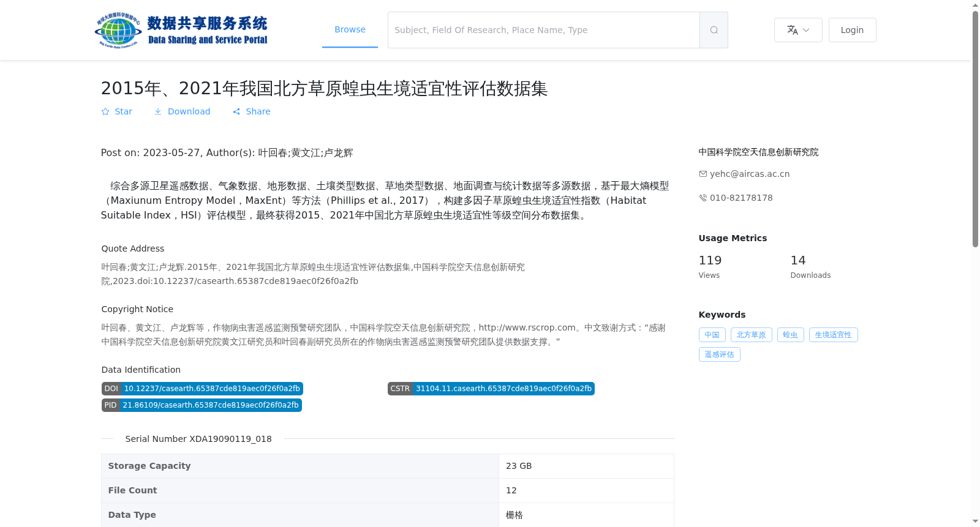The image size is (980, 527).
Task: Click the scrollbar down arrow
Action: [x=976, y=521]
